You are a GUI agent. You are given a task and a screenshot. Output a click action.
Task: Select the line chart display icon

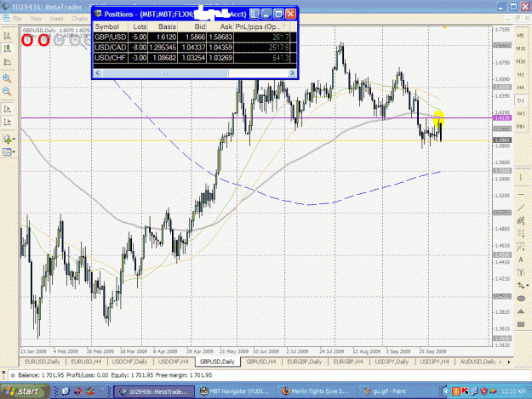(7, 62)
